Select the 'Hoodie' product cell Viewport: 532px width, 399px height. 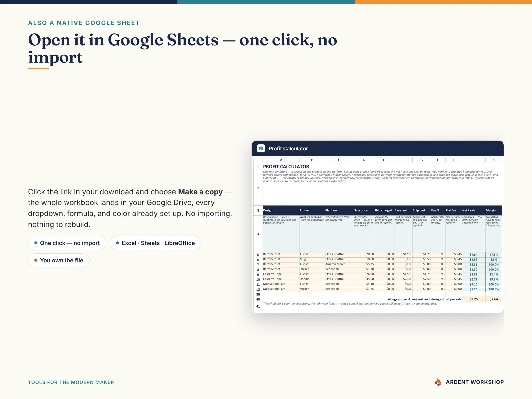[x=312, y=279]
